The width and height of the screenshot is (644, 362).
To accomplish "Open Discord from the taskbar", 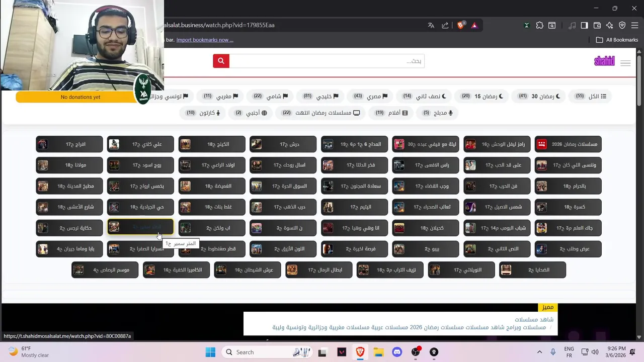I will point(397,352).
